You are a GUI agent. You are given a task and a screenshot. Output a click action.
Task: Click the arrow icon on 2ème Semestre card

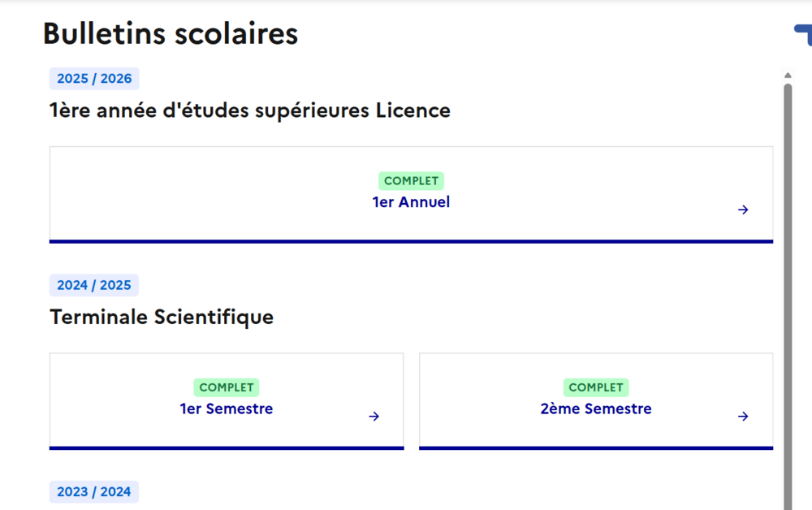743,417
